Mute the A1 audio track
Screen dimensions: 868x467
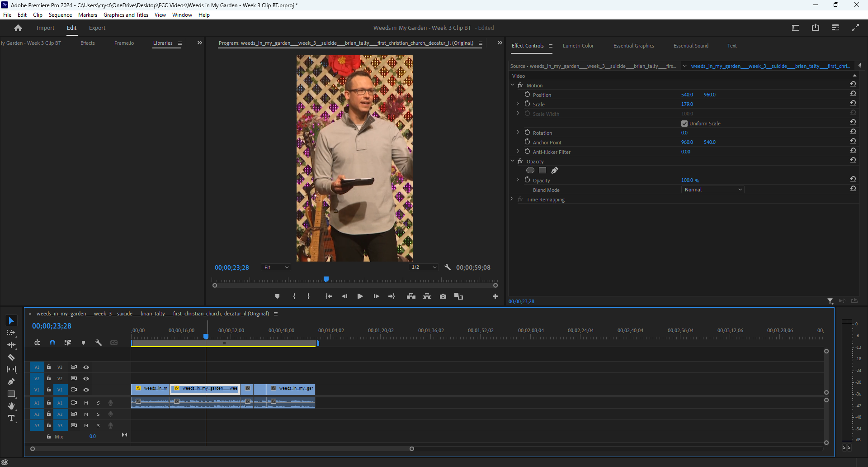coord(86,402)
